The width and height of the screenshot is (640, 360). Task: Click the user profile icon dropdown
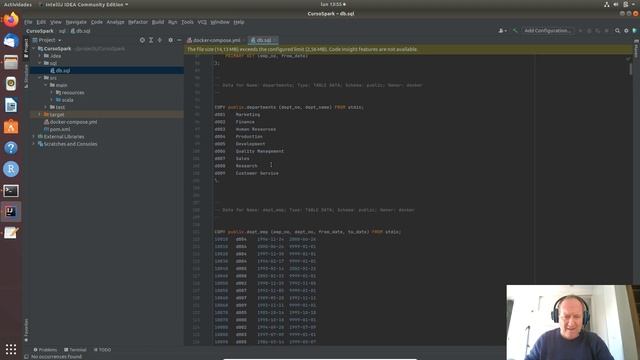502,31
